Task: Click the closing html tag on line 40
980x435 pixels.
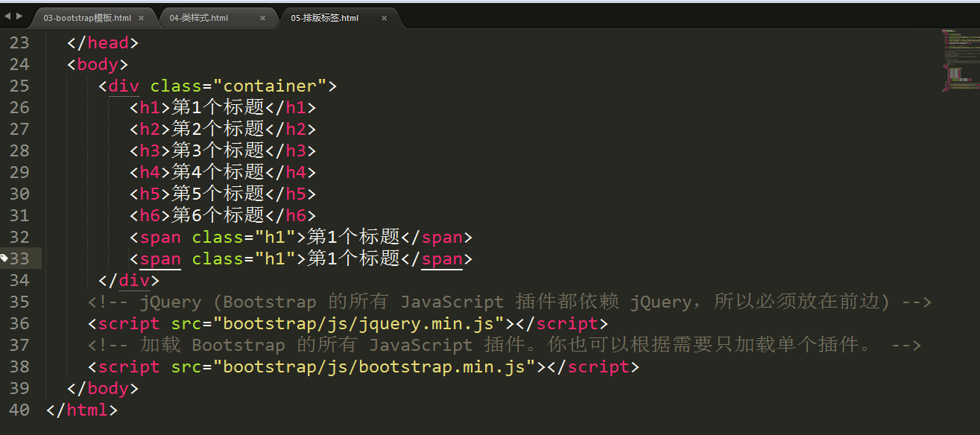Action: click(x=82, y=410)
